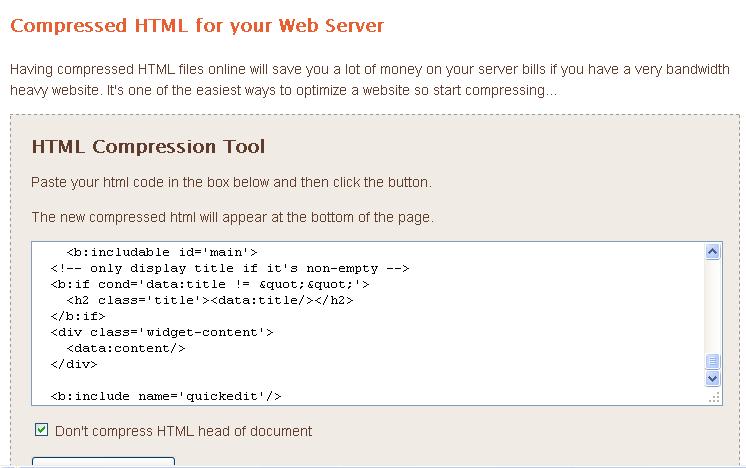Click the b:include name='quickedit' line
This screenshot has width=746, height=468.
[166, 396]
